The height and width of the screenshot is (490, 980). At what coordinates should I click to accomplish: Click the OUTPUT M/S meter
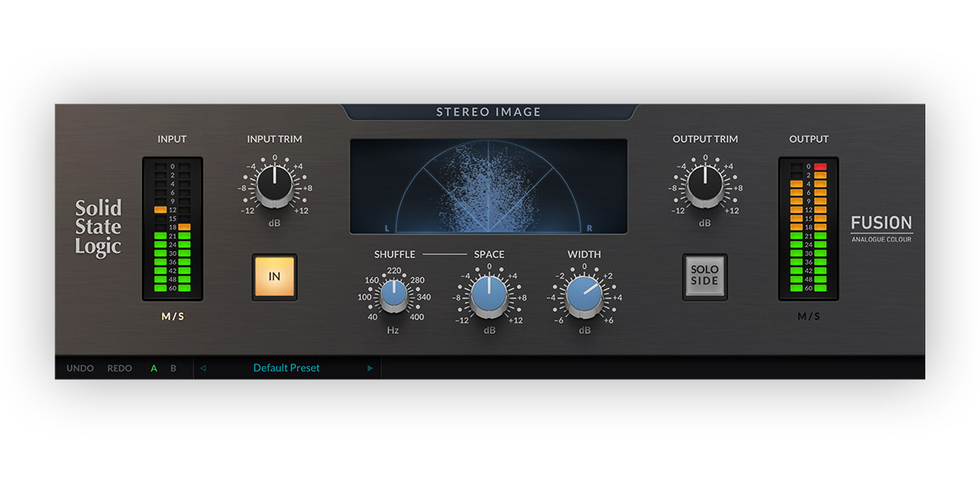[808, 229]
